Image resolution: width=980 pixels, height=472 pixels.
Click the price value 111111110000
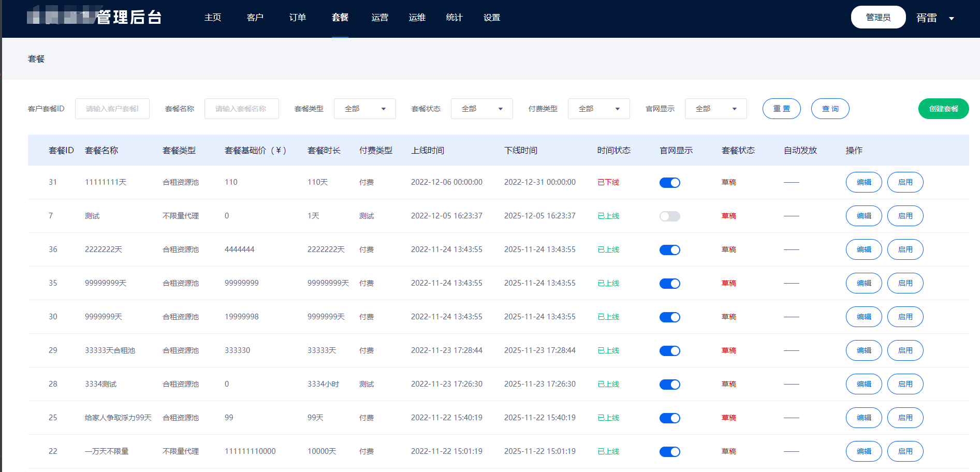(x=250, y=451)
